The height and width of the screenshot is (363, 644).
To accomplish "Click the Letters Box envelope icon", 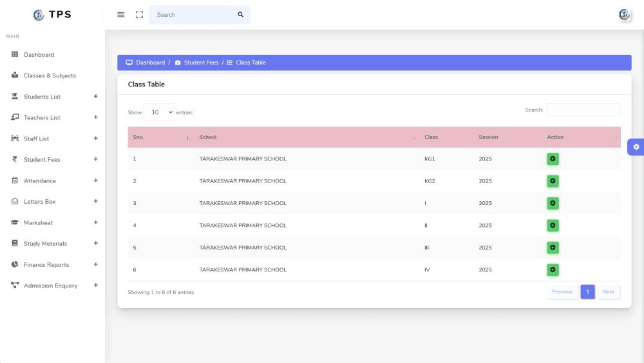I will click(15, 201).
